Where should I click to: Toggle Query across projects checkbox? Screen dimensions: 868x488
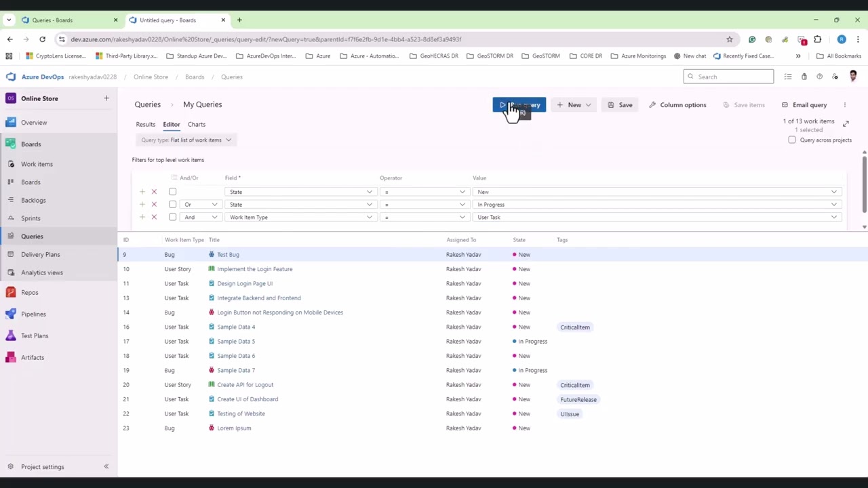[791, 140]
